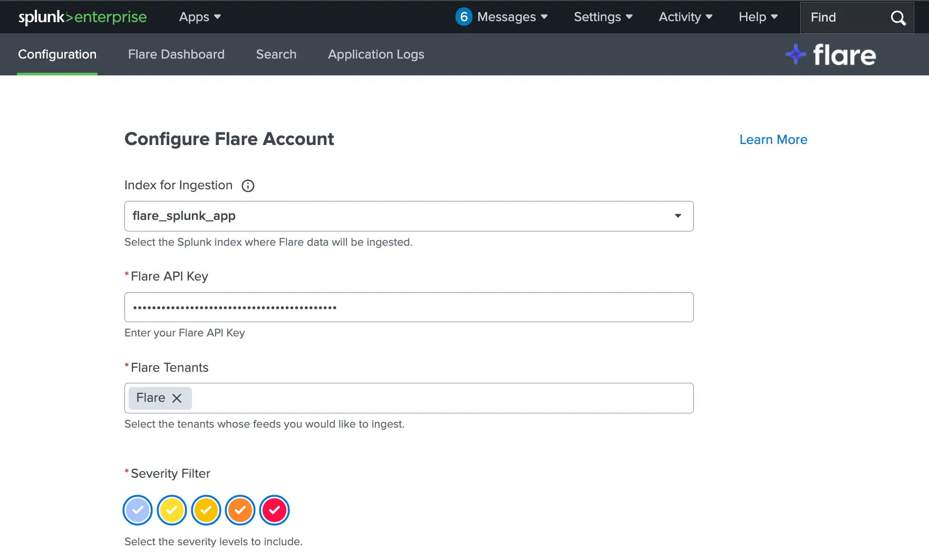Click into the Flare Tenants field
Screen dimensions: 929x560
coord(409,398)
